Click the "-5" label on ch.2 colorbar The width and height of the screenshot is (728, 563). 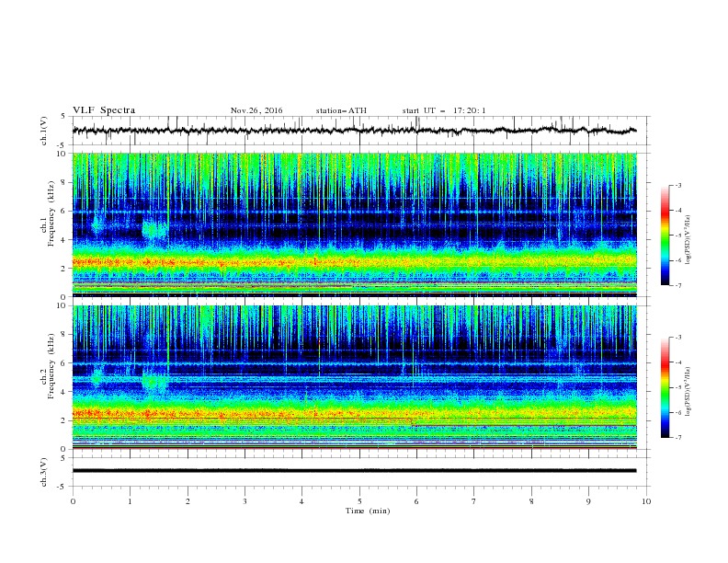click(677, 387)
